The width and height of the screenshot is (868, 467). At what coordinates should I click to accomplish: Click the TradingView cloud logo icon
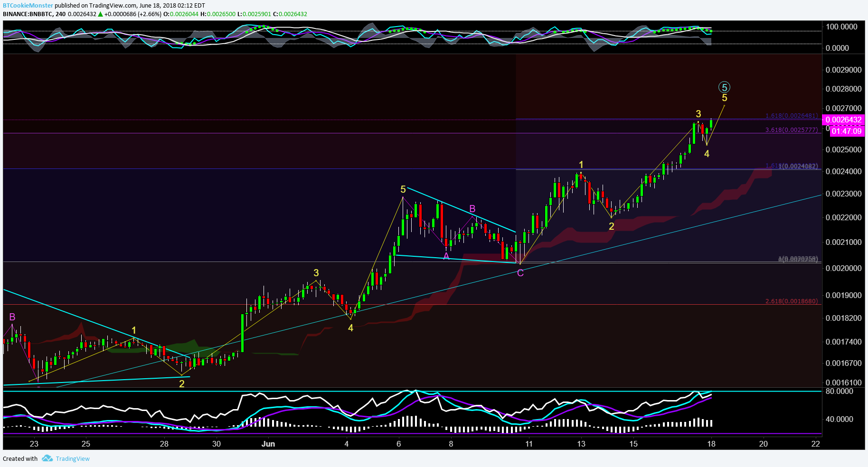[x=47, y=458]
